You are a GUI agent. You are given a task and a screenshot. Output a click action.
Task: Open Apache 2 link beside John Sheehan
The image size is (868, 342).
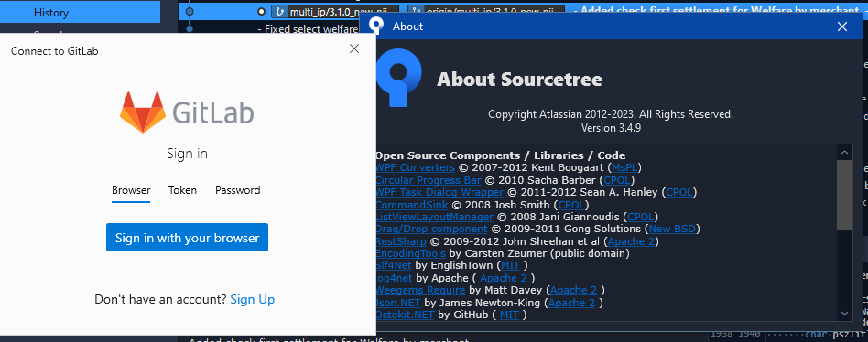pos(631,241)
